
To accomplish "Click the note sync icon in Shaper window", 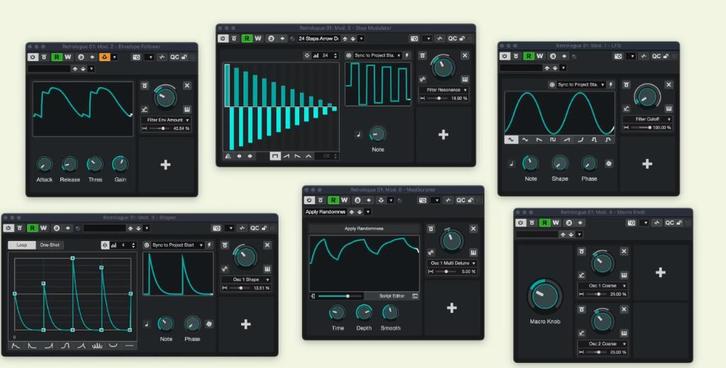I will 147,324.
